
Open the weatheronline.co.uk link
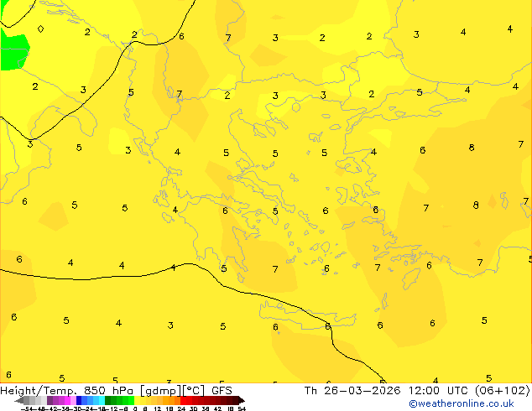coord(462,404)
